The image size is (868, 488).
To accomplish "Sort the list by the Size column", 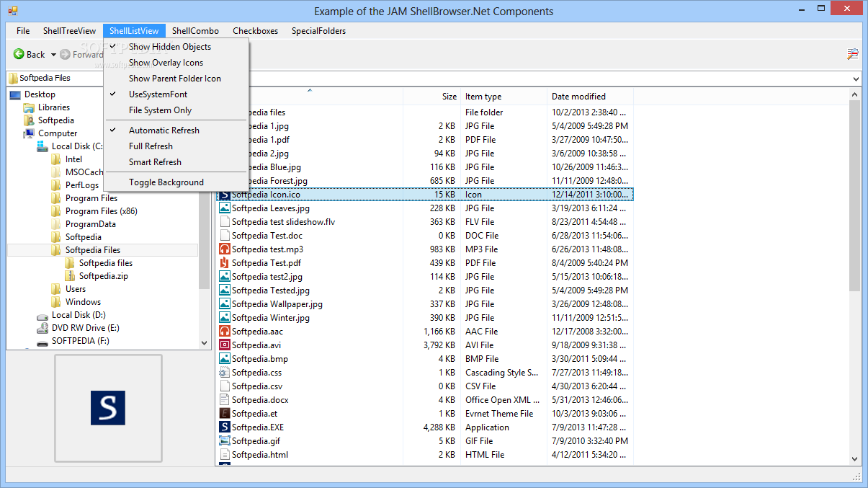I will point(431,97).
